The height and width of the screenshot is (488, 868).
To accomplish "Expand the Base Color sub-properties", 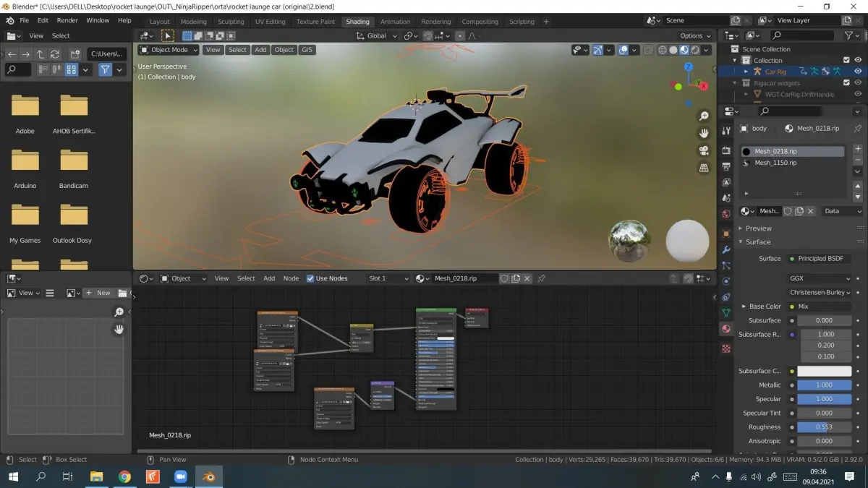I will click(744, 307).
